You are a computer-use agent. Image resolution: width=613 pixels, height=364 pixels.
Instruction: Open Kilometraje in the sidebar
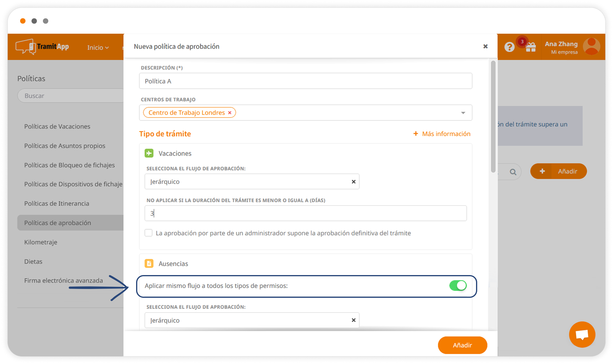click(x=41, y=242)
